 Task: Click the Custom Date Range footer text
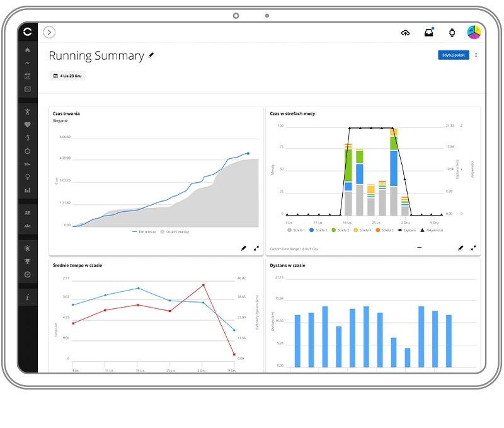point(294,249)
